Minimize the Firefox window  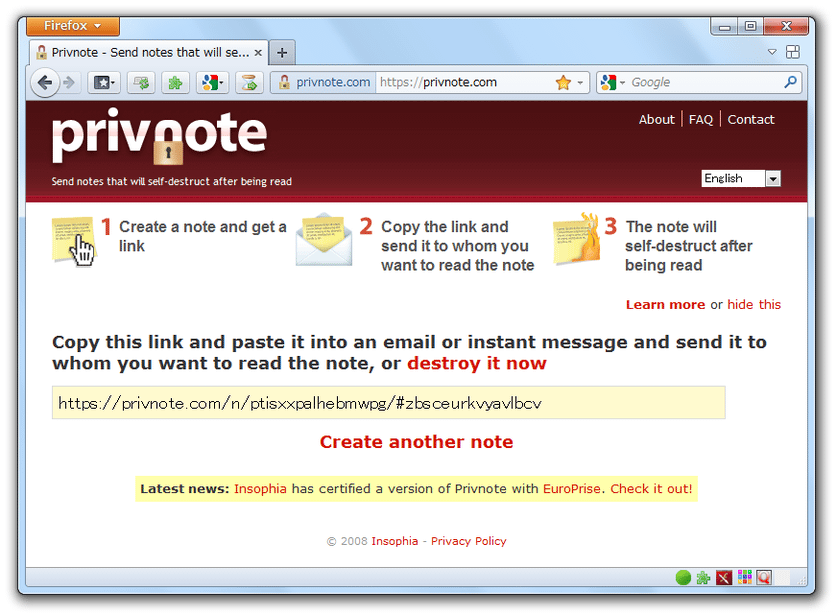[724, 26]
